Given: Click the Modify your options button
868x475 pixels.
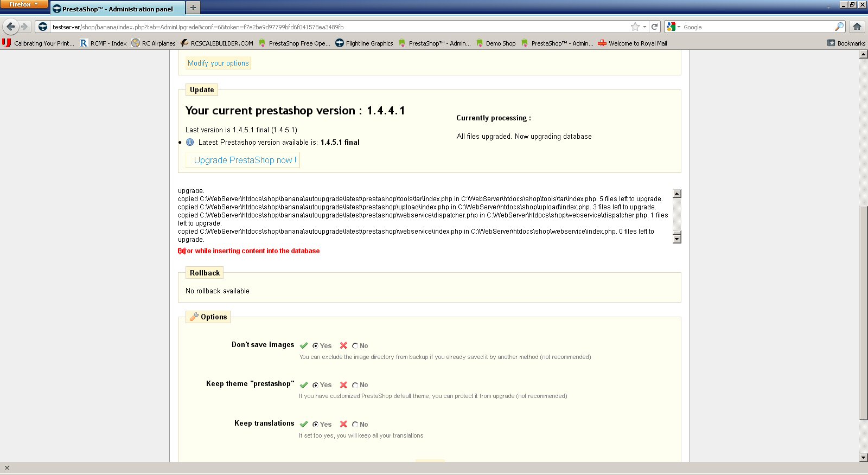Looking at the screenshot, I should pos(218,63).
